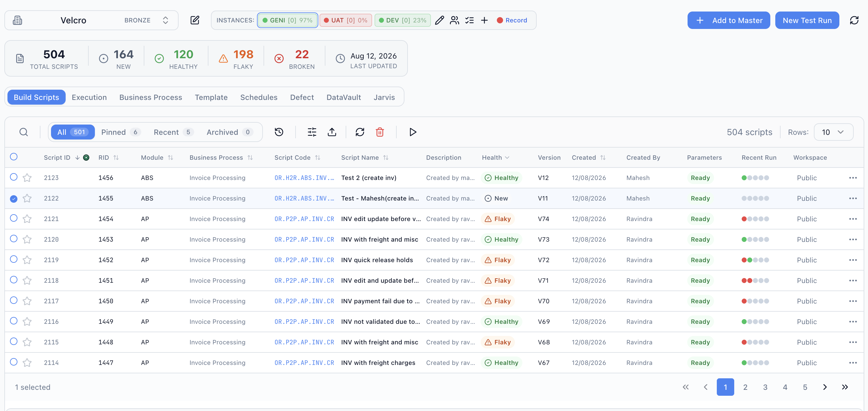
Task: Click the green status dot in Script ID header
Action: pos(86,158)
